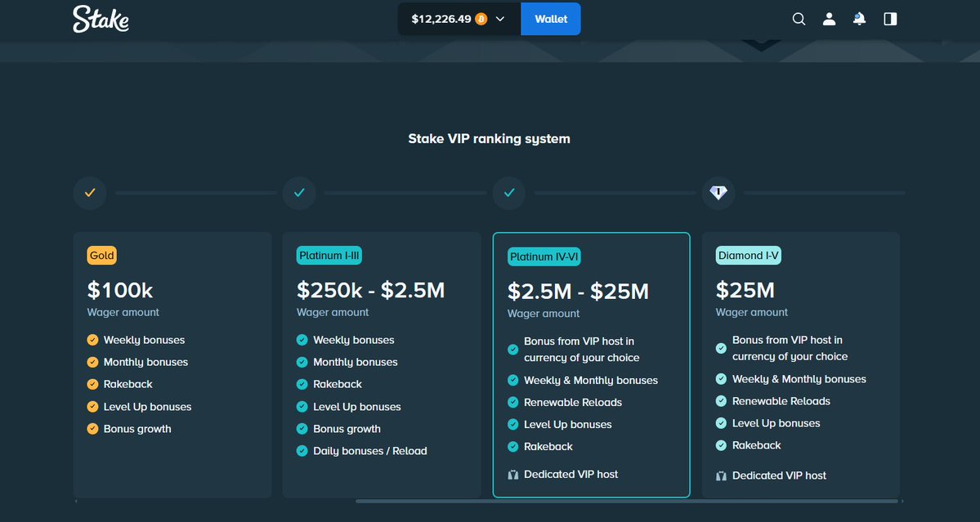Click the Platinum I-III step checkmark circle
This screenshot has width=980, height=522.
click(299, 193)
